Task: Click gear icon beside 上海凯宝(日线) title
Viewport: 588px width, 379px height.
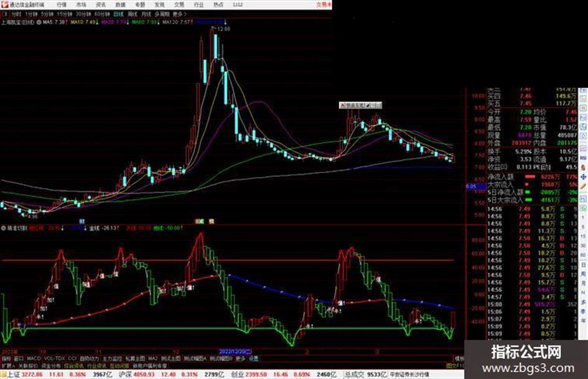Action: pyautogui.click(x=39, y=22)
